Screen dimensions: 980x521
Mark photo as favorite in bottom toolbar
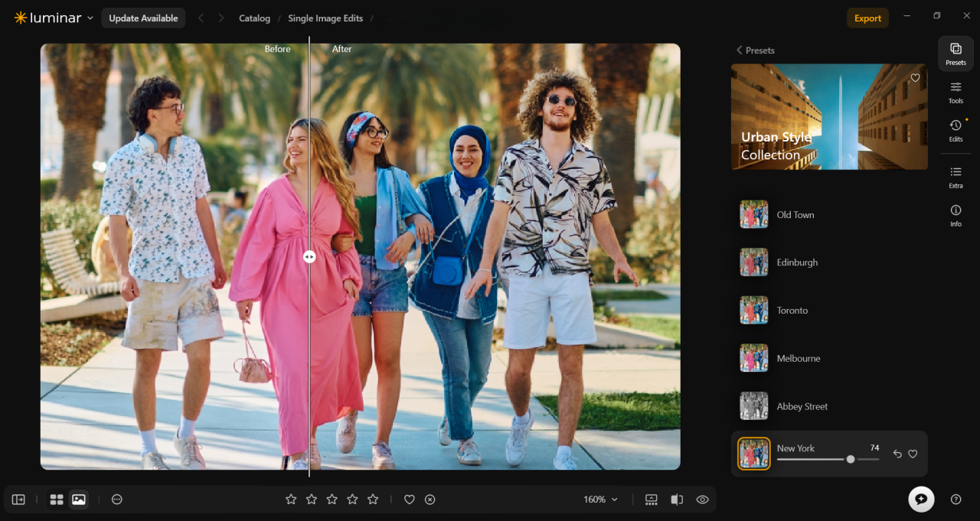(x=410, y=500)
